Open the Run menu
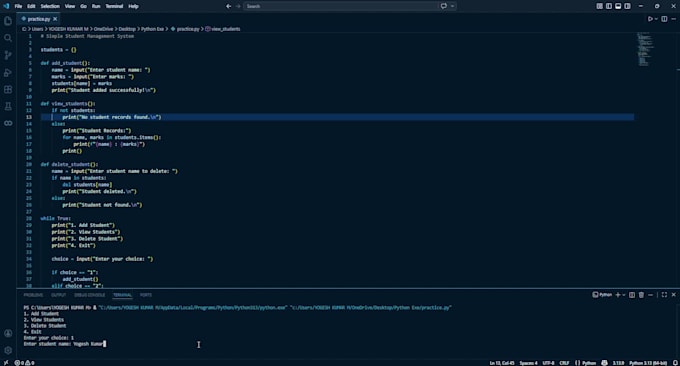 click(96, 6)
